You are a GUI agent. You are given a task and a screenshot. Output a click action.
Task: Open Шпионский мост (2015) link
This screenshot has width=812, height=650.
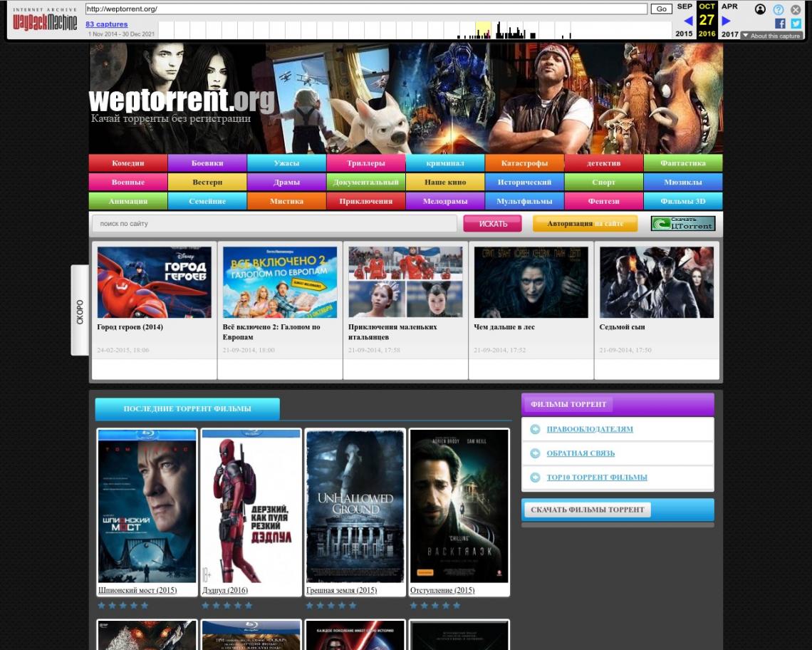pos(137,590)
